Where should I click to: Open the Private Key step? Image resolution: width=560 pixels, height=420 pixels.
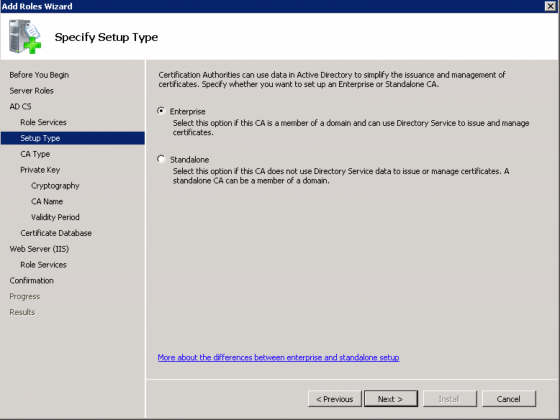coord(40,170)
